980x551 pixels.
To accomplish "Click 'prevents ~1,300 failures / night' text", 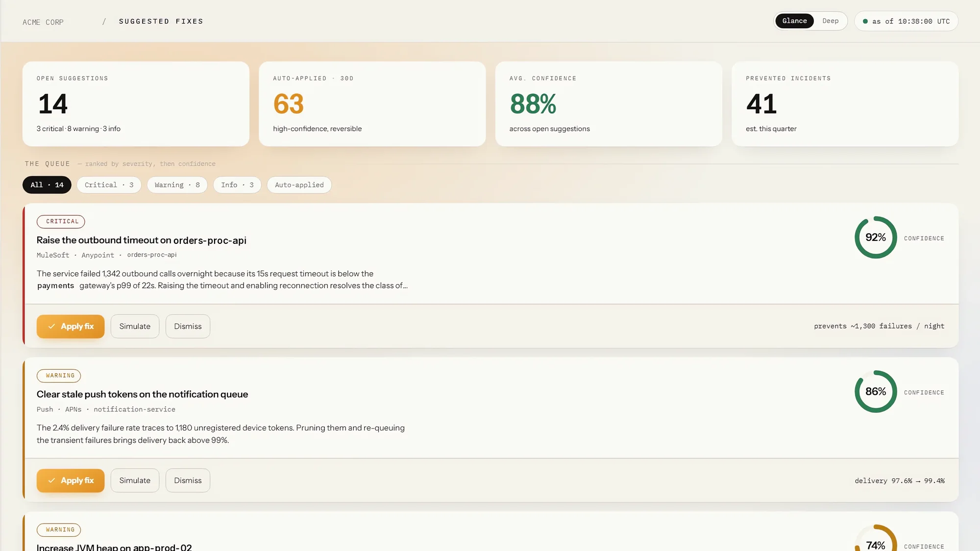I will 879,326.
